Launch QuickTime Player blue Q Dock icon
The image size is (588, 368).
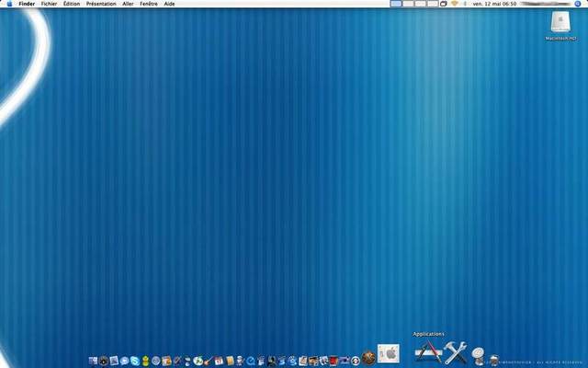[x=251, y=362]
